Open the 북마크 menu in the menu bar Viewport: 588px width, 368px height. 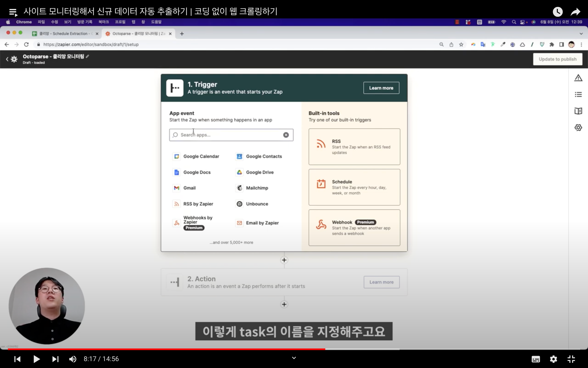coord(104,22)
